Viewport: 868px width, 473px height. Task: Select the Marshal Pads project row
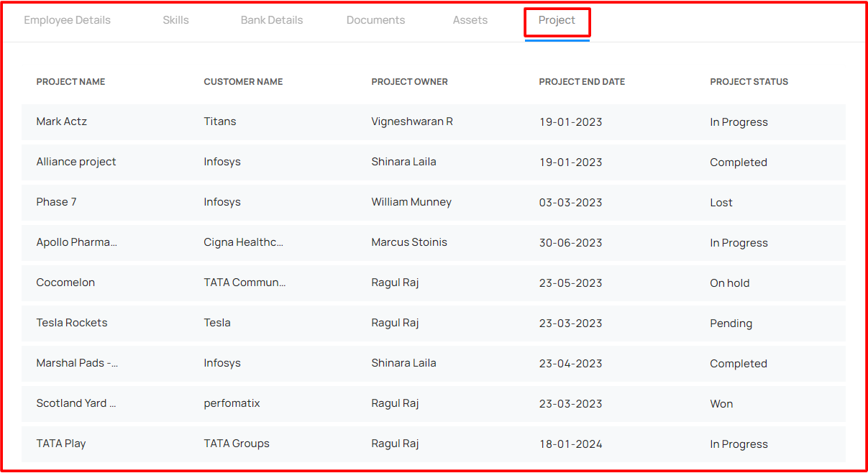[x=434, y=363]
